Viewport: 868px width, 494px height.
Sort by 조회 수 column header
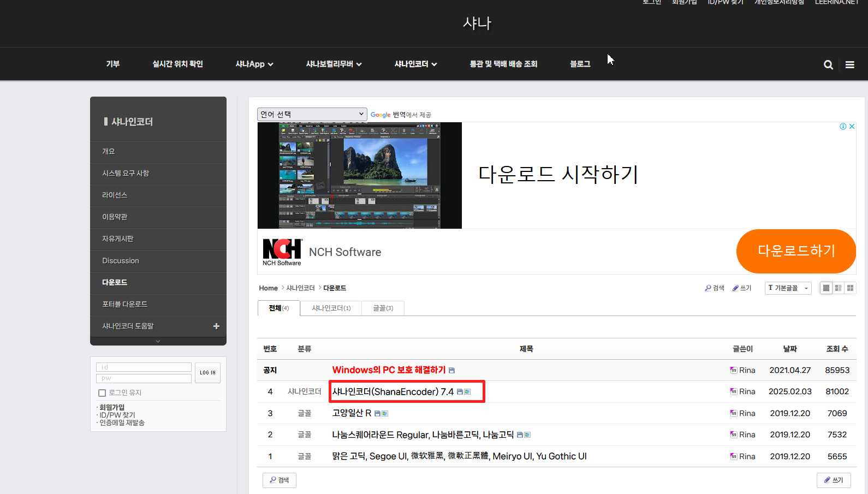[x=837, y=349]
